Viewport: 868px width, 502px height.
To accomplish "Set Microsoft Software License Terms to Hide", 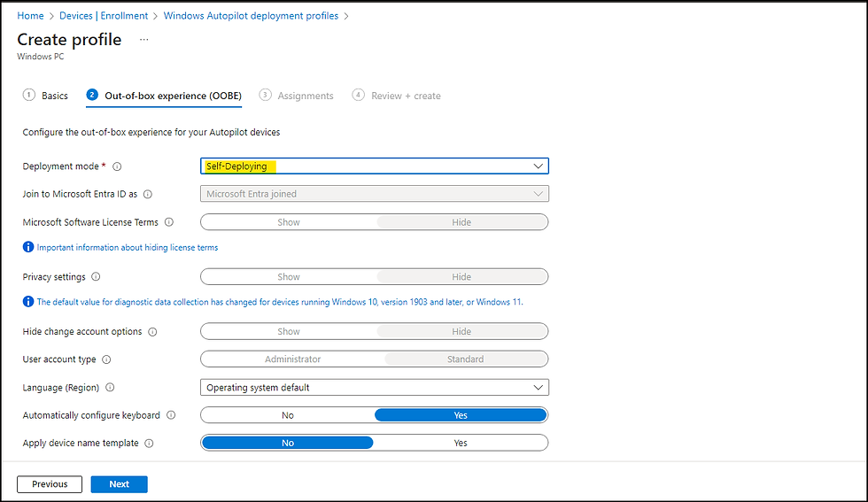I will [x=461, y=222].
